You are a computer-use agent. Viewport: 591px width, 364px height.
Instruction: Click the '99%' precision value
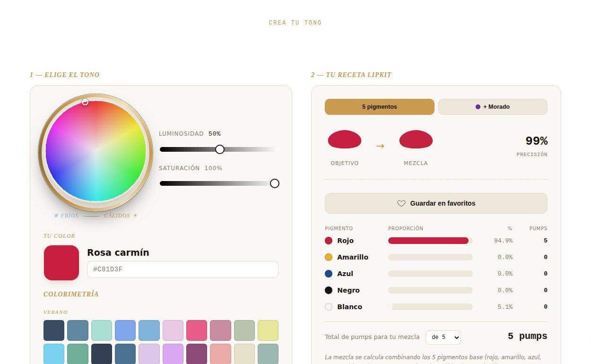point(537,141)
